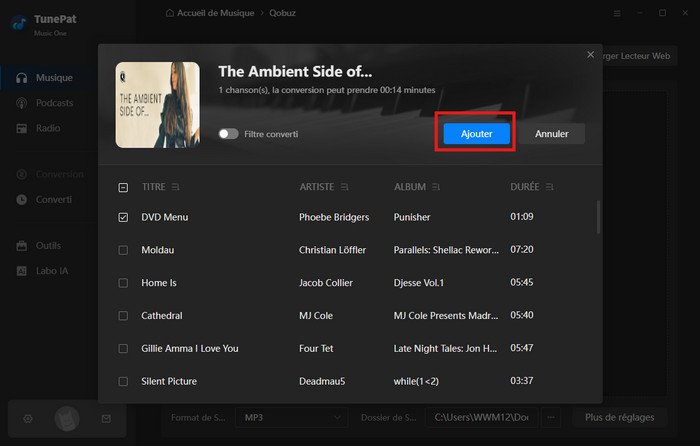Click the mail envelope icon
Screen dimensions: 700x446
(x=106, y=419)
